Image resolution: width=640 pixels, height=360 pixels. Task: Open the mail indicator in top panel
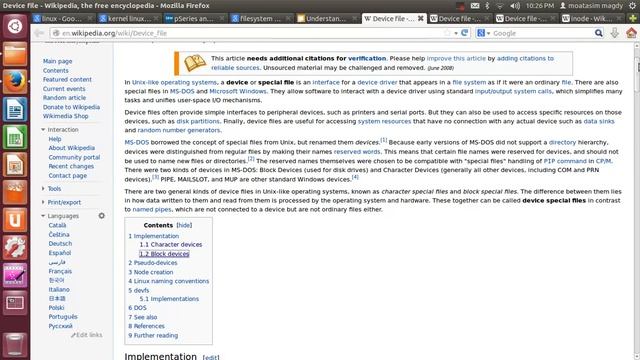click(475, 6)
